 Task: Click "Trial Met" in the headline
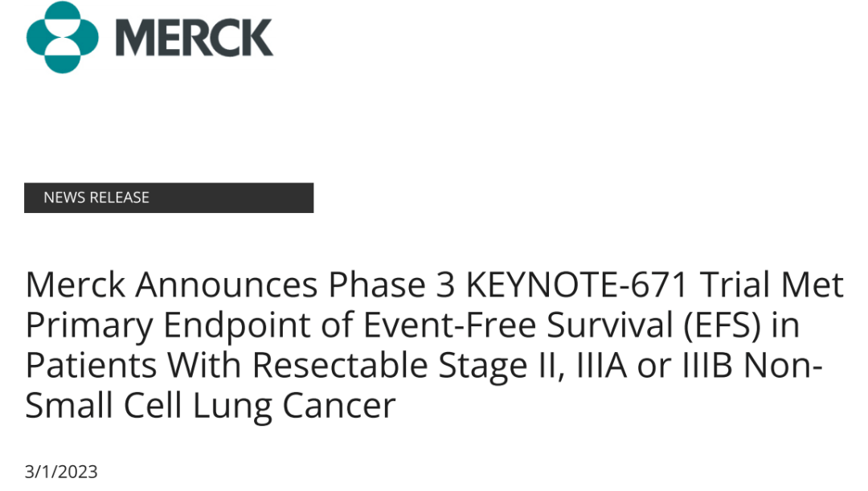click(772, 285)
